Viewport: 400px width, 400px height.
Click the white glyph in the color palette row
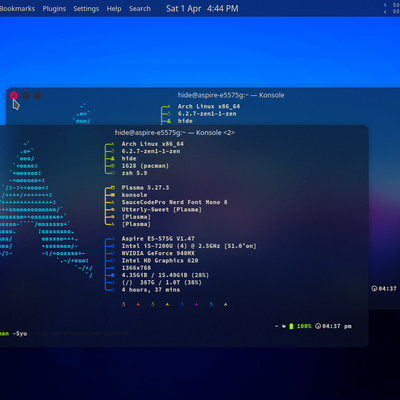point(226,304)
